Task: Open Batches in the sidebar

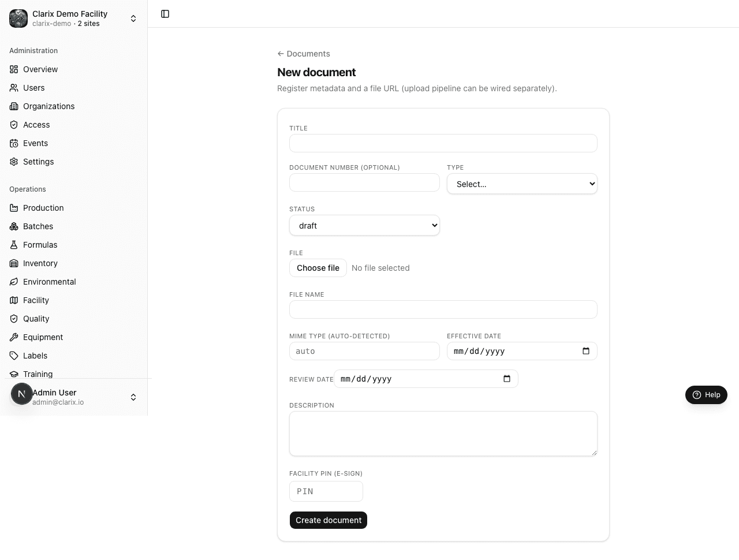Action: 74,226
